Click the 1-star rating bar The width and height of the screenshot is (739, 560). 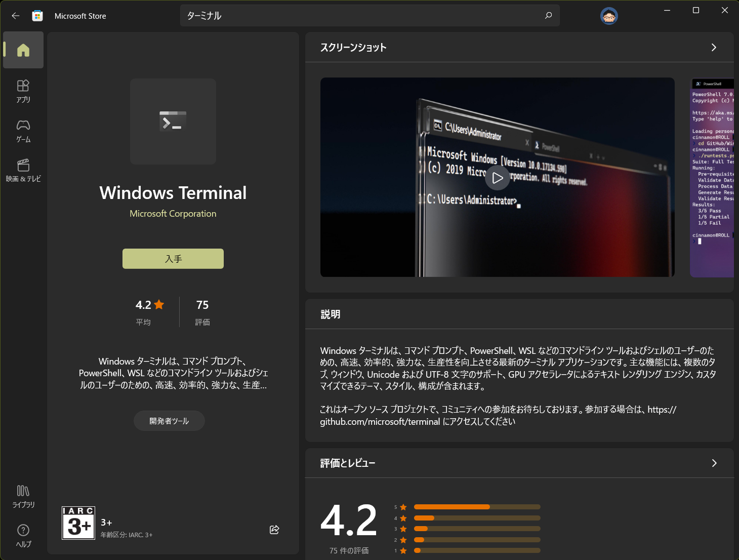point(477,550)
